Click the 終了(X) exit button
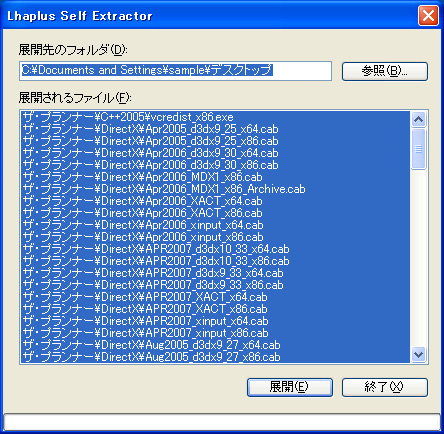The width and height of the screenshot is (444, 434). click(385, 387)
